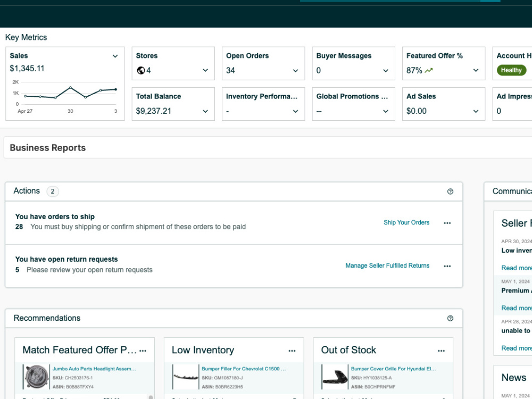The height and width of the screenshot is (399, 532).
Task: Click SKU CH2503176-1 text
Action: (x=72, y=378)
